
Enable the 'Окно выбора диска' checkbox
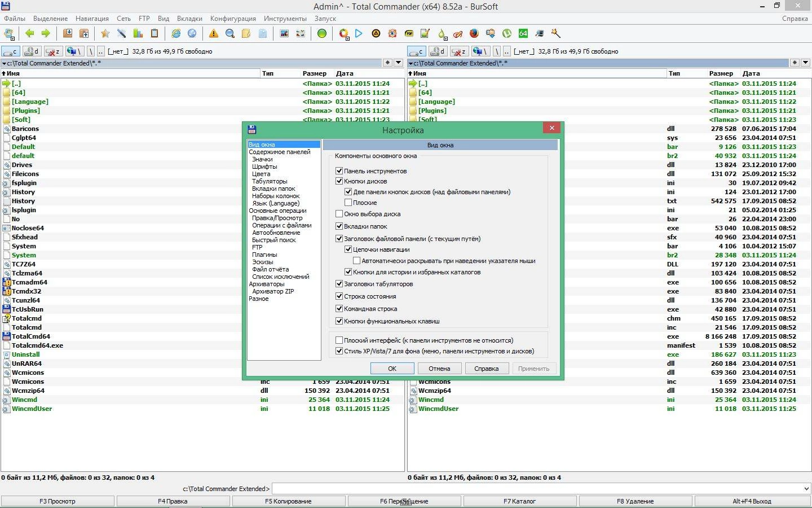coord(339,214)
